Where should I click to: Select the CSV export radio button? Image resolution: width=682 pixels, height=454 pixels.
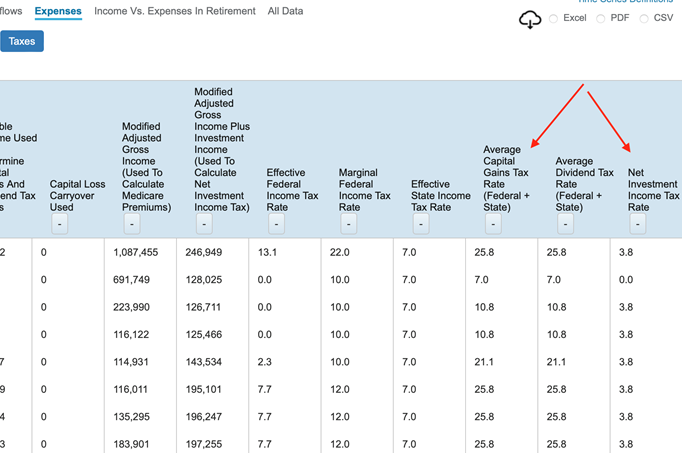coord(643,19)
